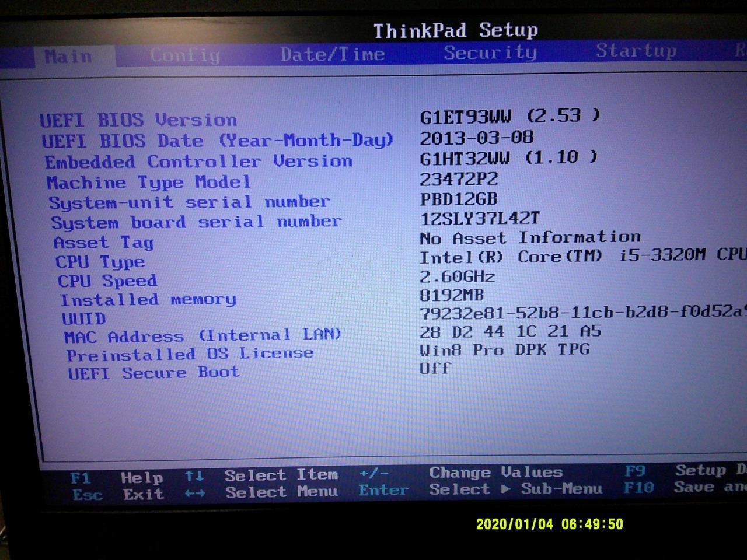The image size is (747, 560).
Task: Select the UUID label
Action: tap(84, 318)
